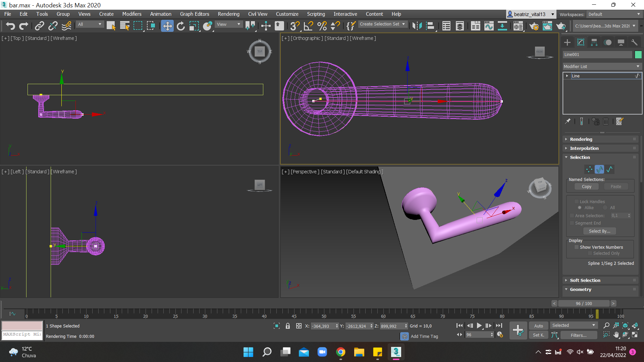Click the Line001 object name field
This screenshot has height=362, width=644.
[x=597, y=54]
